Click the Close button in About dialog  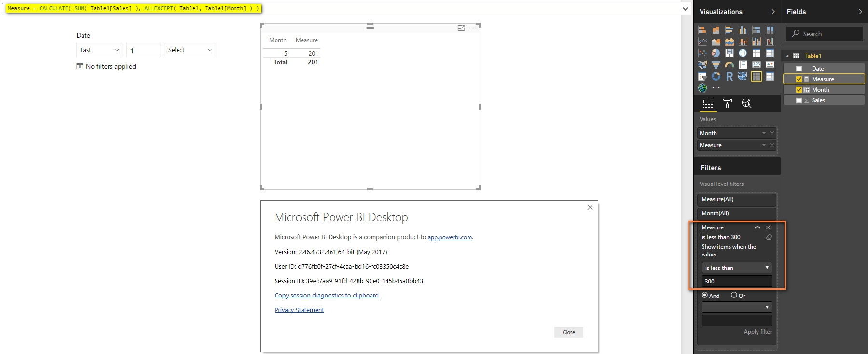569,332
